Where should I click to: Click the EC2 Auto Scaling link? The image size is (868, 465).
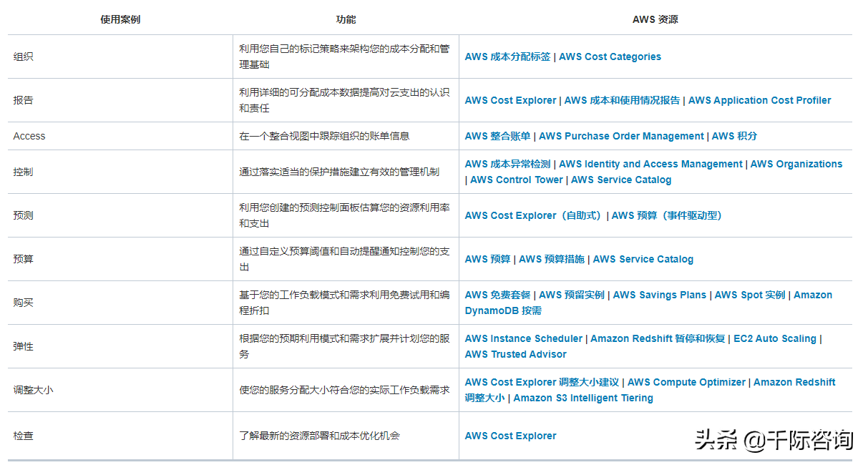click(x=775, y=338)
